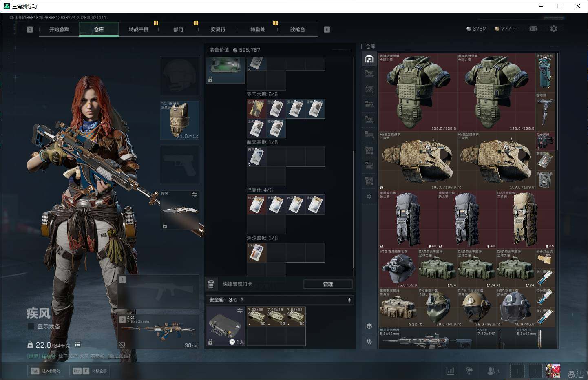Select the tier V container sidebar icon
The height and width of the screenshot is (380, 588).
(x=369, y=89)
